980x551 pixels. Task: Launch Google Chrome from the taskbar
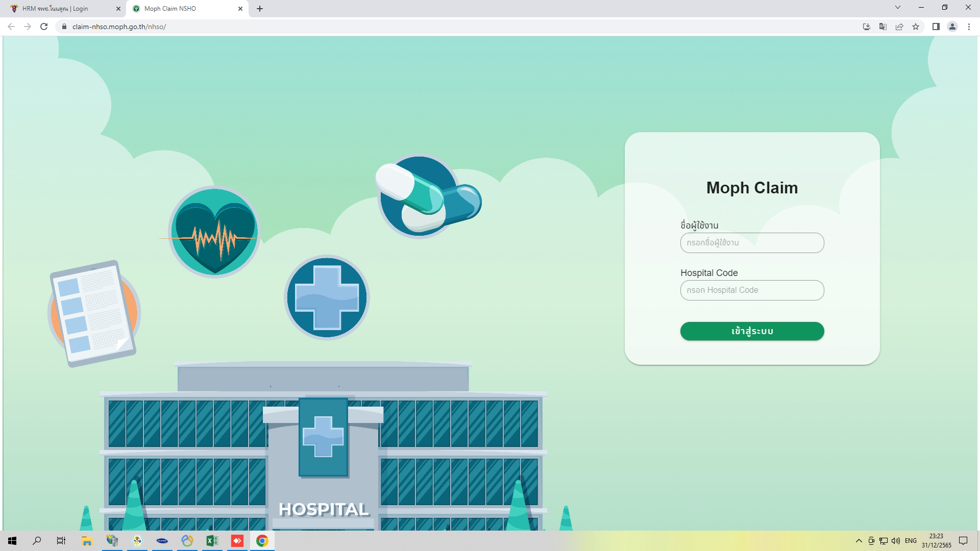[x=262, y=541]
